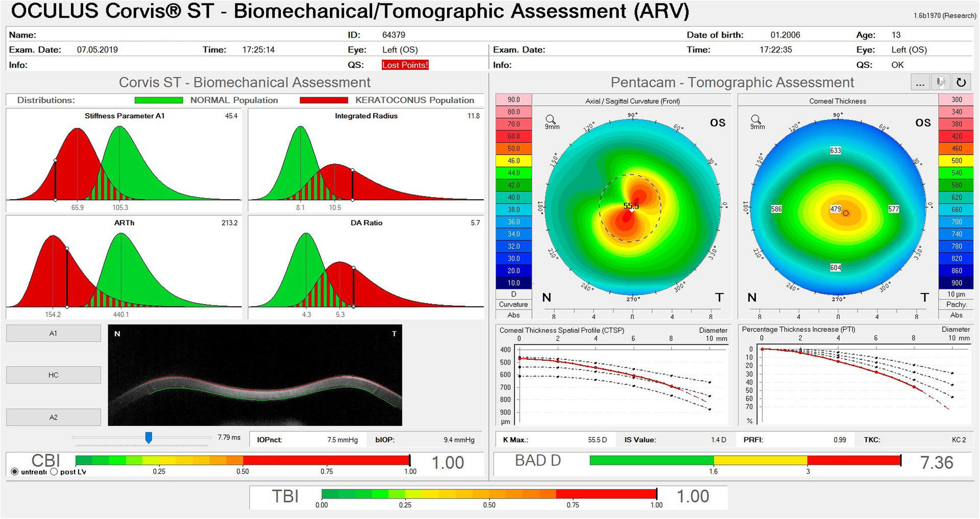Screen dimensions: 980x519
Task: Click the 577 temporal thickness value
Action: (x=893, y=209)
